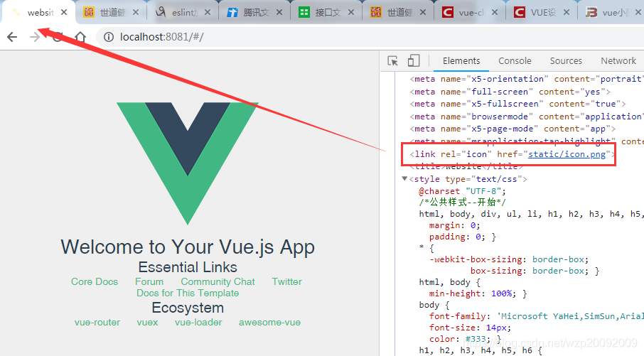The width and height of the screenshot is (644, 356).
Task: Open the Elements tab in DevTools
Action: (461, 61)
